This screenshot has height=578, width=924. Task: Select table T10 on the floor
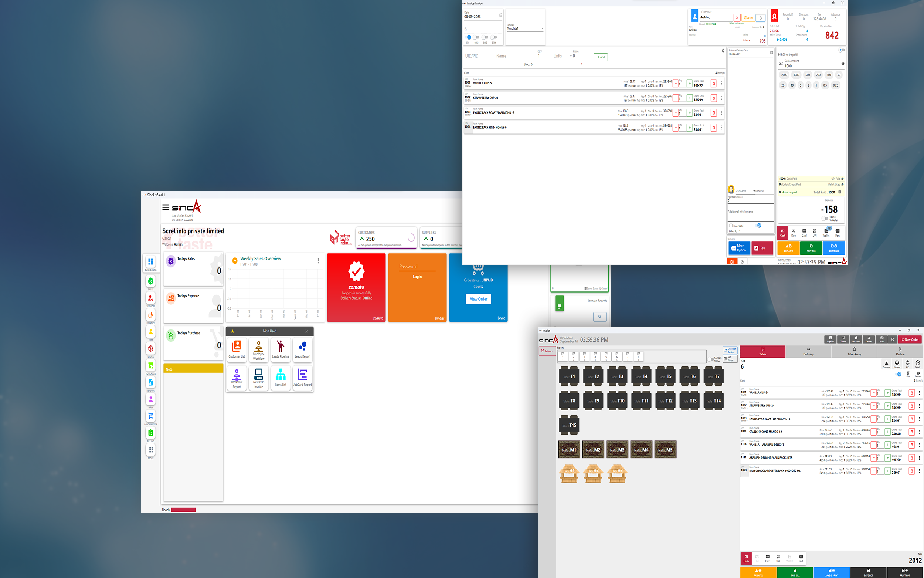click(617, 400)
